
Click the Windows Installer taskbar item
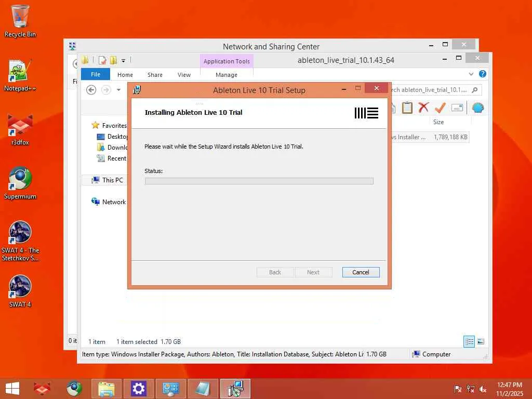tap(235, 389)
